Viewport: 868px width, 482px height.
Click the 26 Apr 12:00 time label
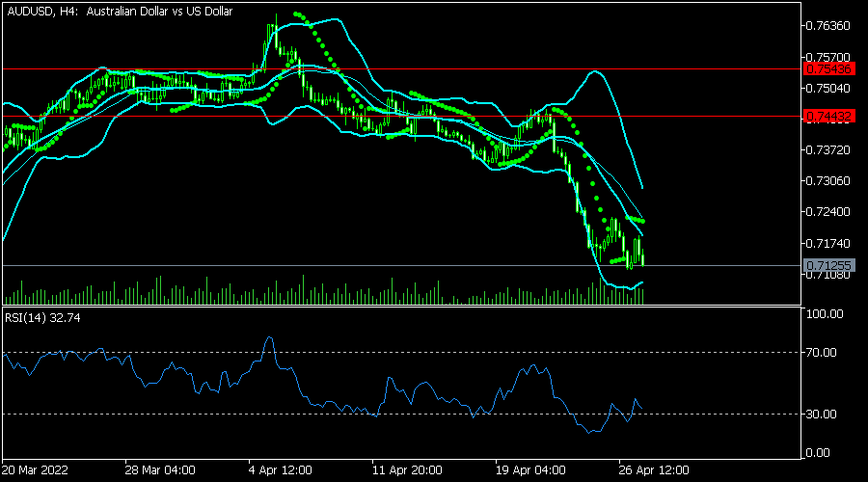pyautogui.click(x=654, y=470)
